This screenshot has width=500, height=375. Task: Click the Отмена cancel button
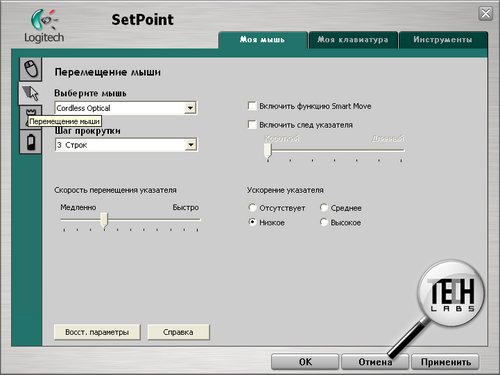coord(375,362)
